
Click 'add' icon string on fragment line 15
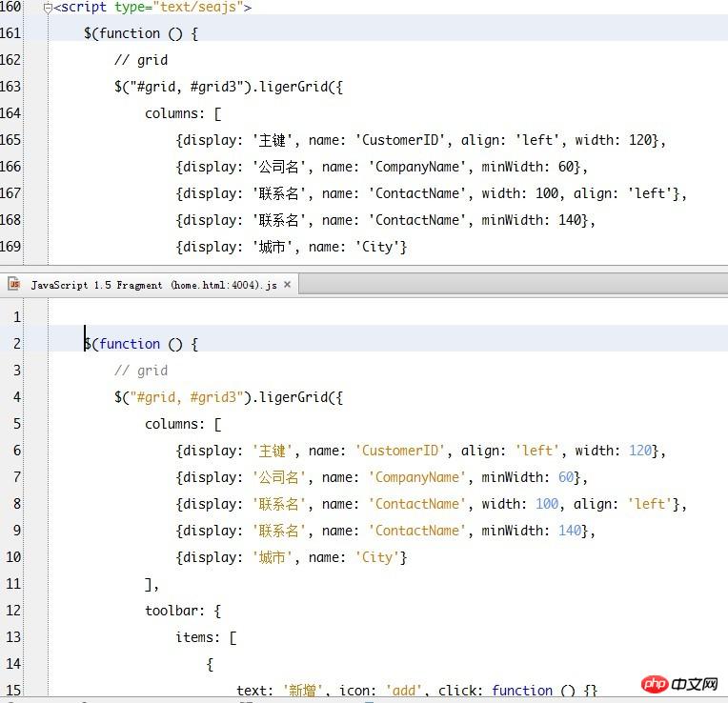(x=403, y=691)
